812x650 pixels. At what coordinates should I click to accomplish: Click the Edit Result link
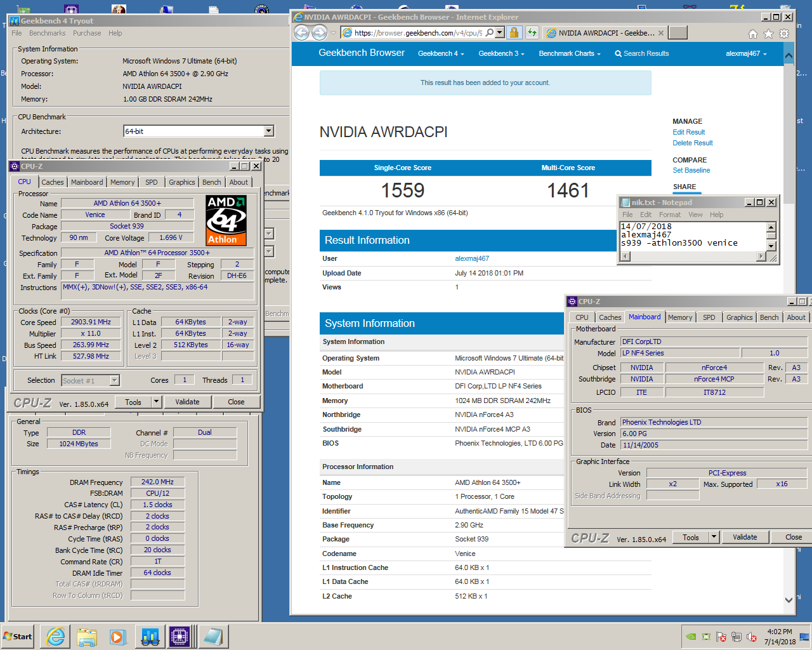click(x=688, y=132)
